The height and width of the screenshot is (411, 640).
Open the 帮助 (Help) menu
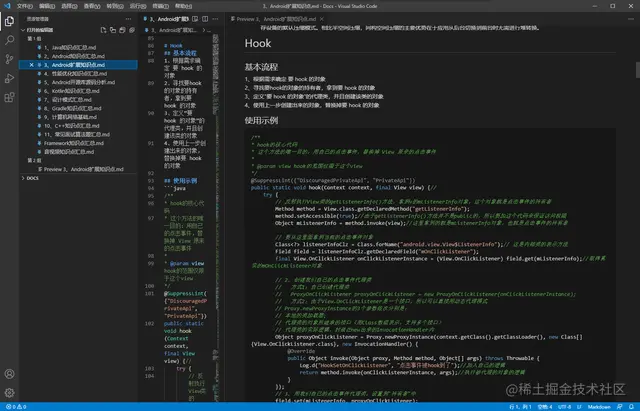(x=183, y=6)
